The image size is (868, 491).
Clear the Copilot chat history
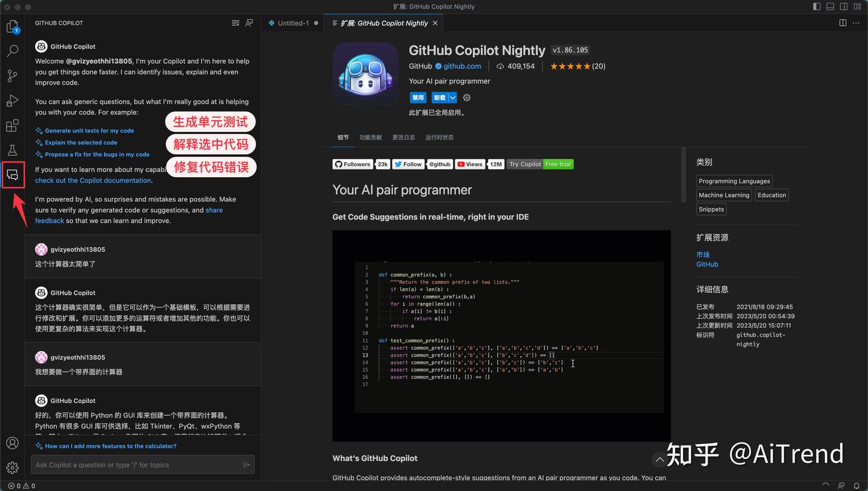click(x=235, y=23)
